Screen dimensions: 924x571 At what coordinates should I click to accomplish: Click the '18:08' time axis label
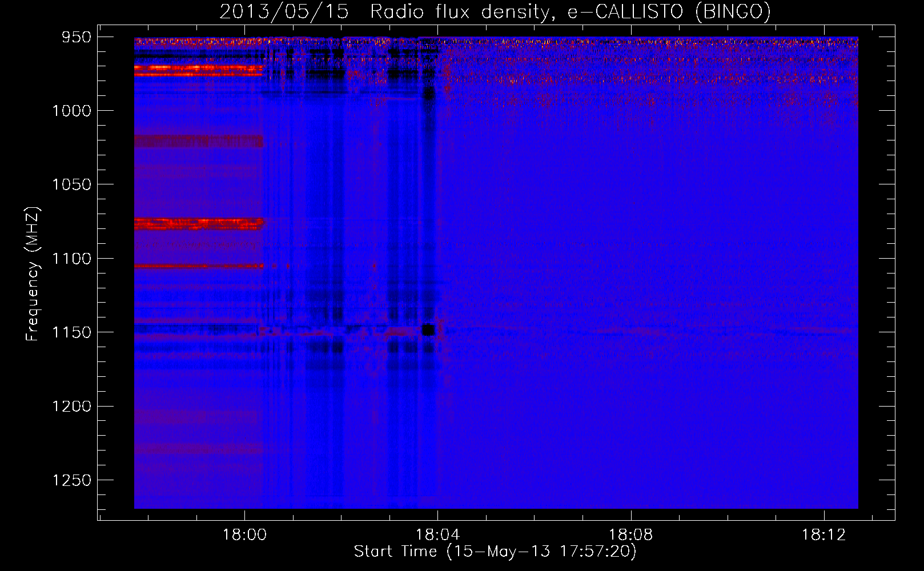630,535
